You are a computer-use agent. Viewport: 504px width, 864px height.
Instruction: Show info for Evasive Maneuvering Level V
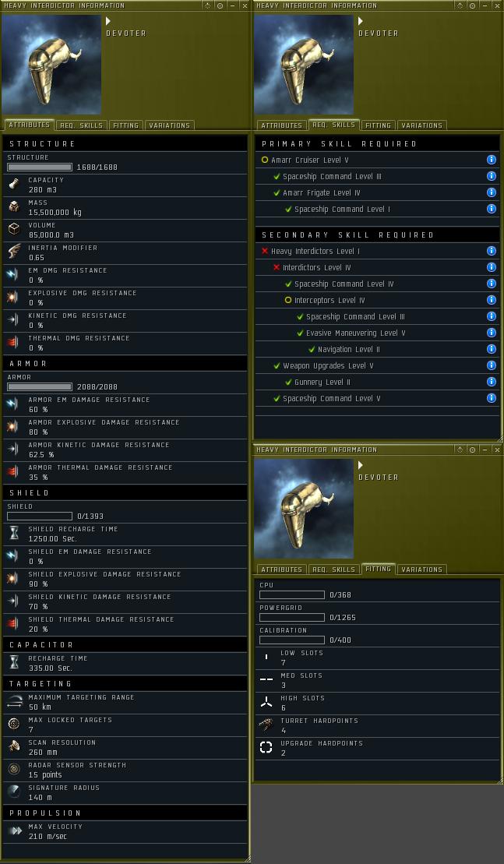[x=492, y=333]
